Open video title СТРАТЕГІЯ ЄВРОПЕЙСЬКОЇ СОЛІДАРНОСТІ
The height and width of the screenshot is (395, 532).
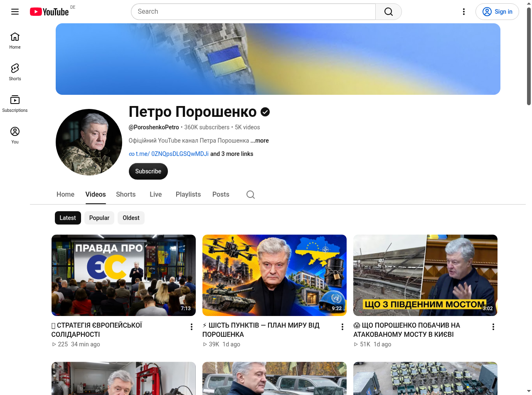click(x=97, y=330)
